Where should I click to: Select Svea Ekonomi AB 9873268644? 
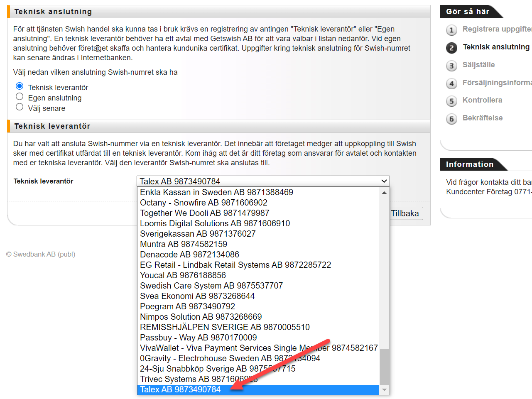point(258,296)
